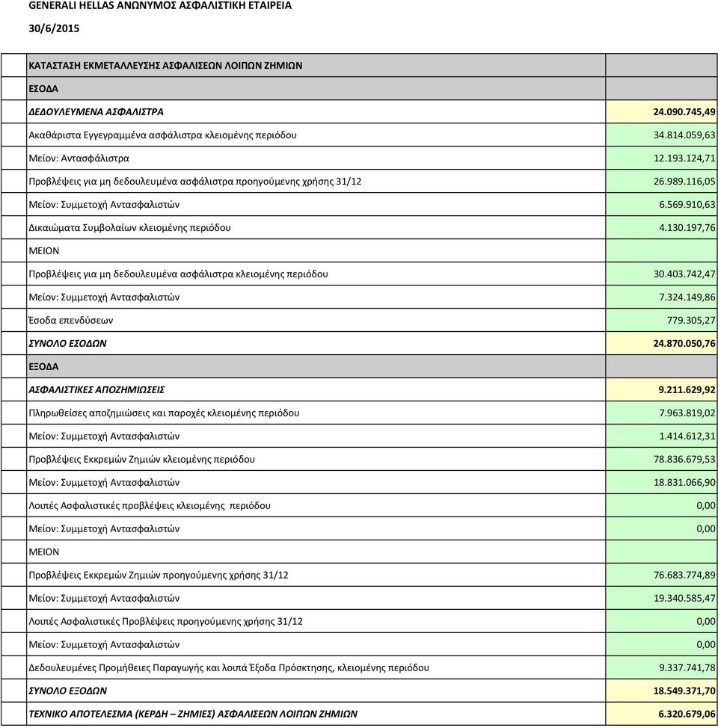Click reinsurers' share value '6.569.910,63'
Image resolution: width=718 pixels, height=728 pixels.
[x=687, y=205]
